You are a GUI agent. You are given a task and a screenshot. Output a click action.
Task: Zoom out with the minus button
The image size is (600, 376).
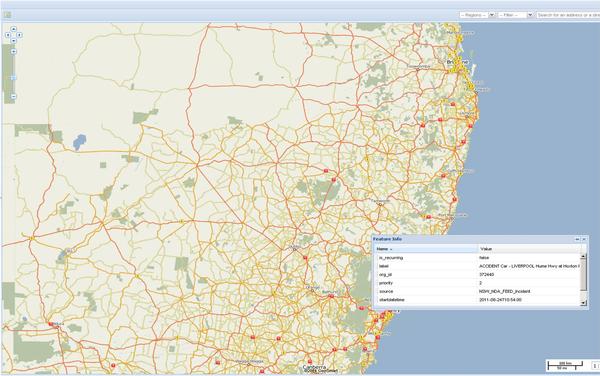[x=13, y=96]
